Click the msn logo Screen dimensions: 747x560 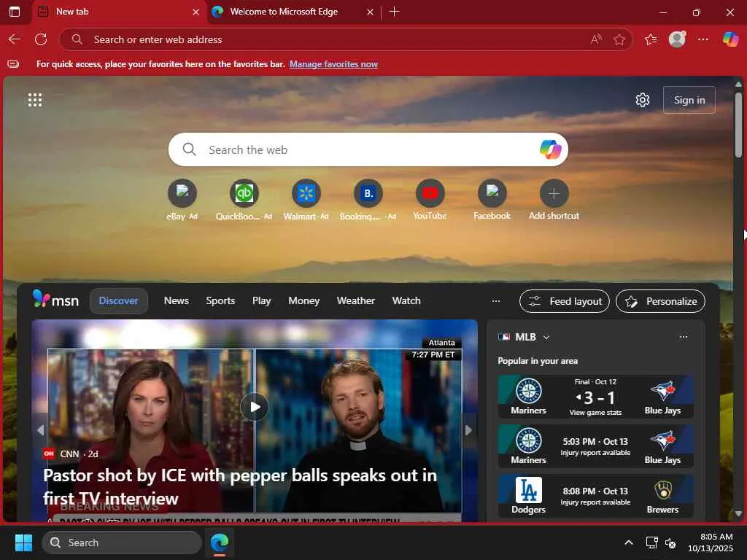pos(55,300)
